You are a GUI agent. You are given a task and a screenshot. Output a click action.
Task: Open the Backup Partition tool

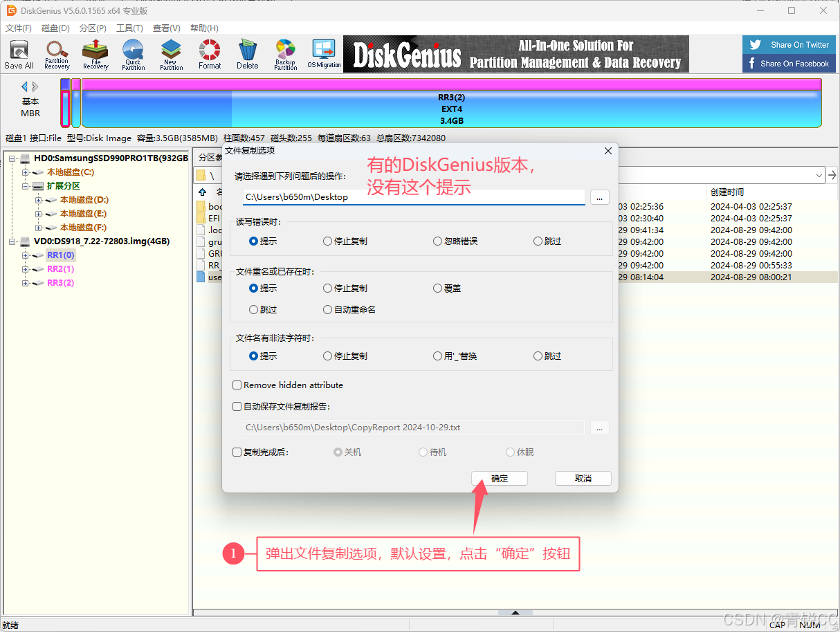point(285,55)
